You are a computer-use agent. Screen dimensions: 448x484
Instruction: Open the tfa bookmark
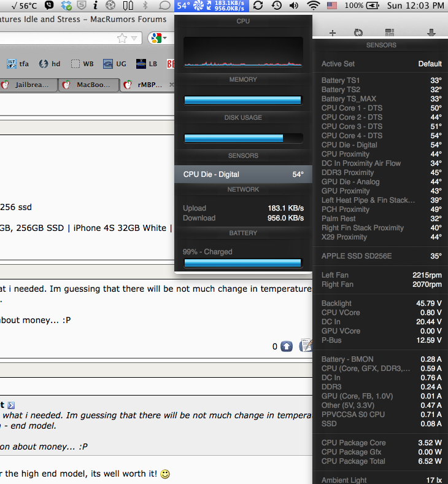tap(18, 64)
